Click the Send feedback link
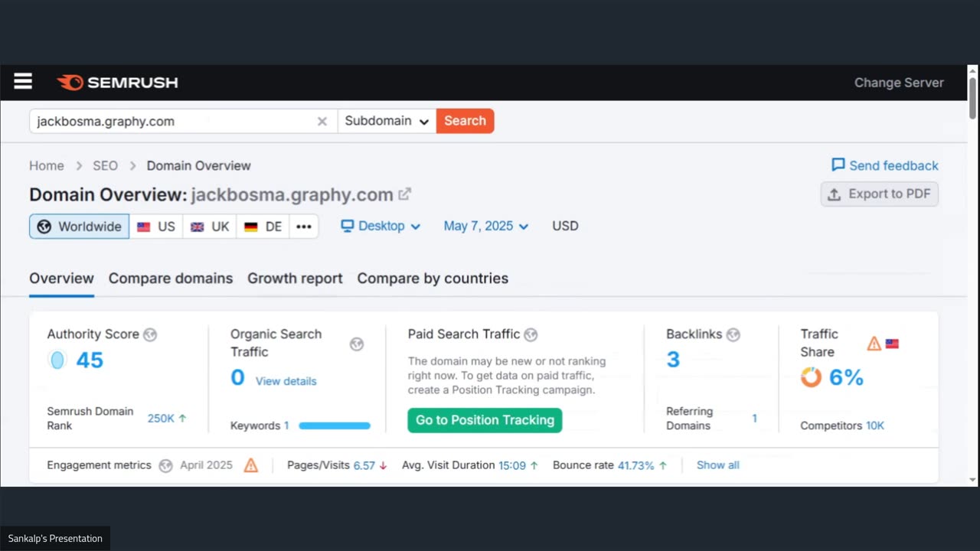This screenshot has height=551, width=980. 893,165
